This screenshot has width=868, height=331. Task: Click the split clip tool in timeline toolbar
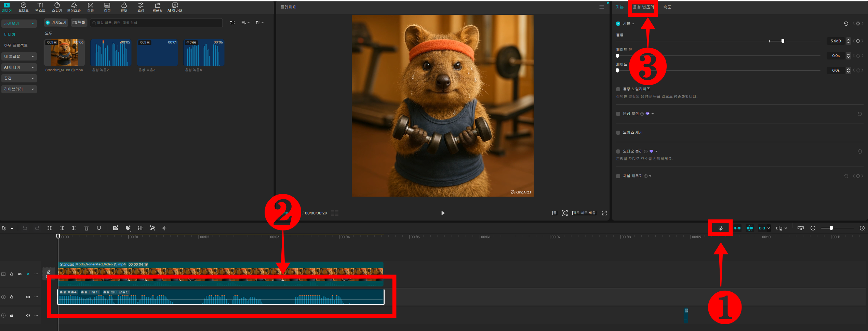50,228
